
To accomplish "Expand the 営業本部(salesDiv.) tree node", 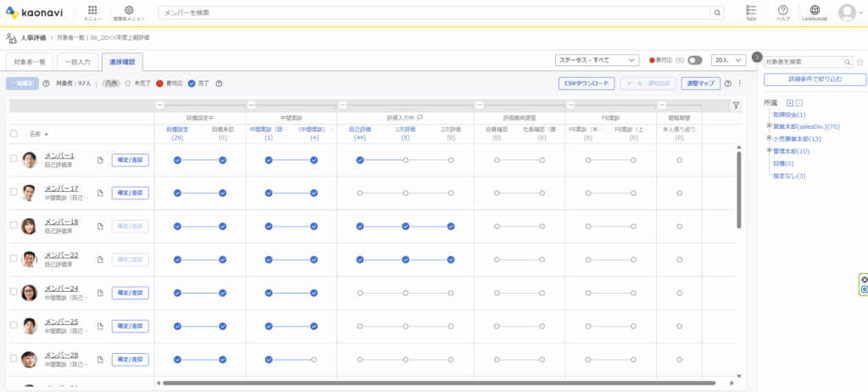I will [768, 126].
